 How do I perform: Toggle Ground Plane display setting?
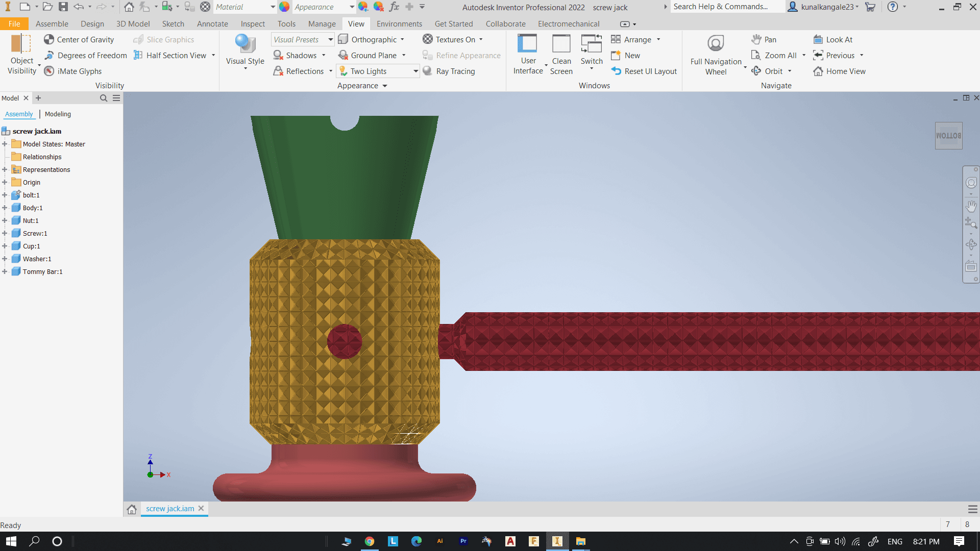pyautogui.click(x=371, y=55)
